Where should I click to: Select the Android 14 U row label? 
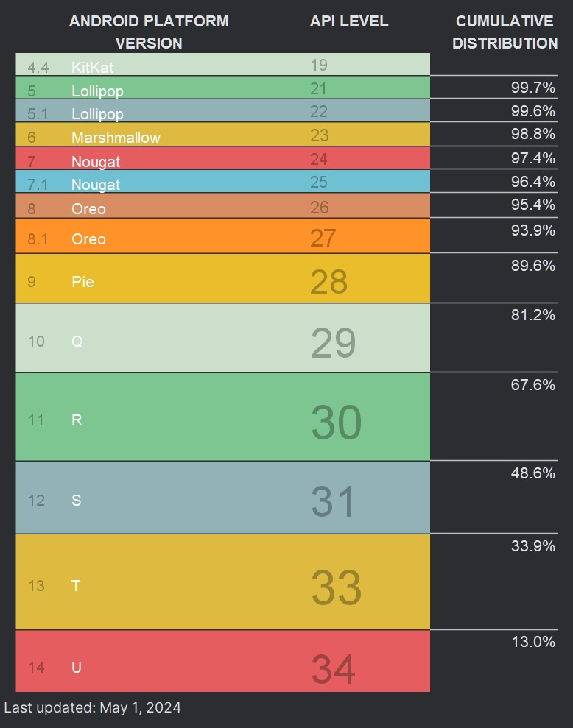[x=77, y=668]
